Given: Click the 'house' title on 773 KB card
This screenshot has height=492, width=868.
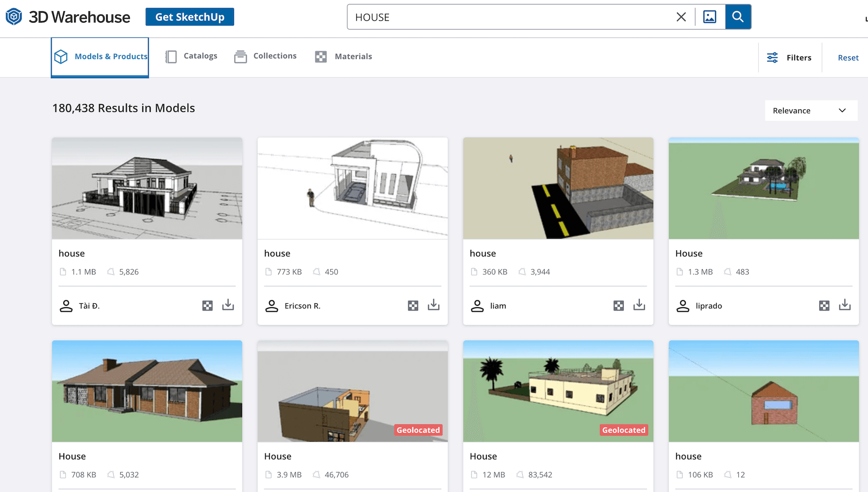Looking at the screenshot, I should coord(277,253).
